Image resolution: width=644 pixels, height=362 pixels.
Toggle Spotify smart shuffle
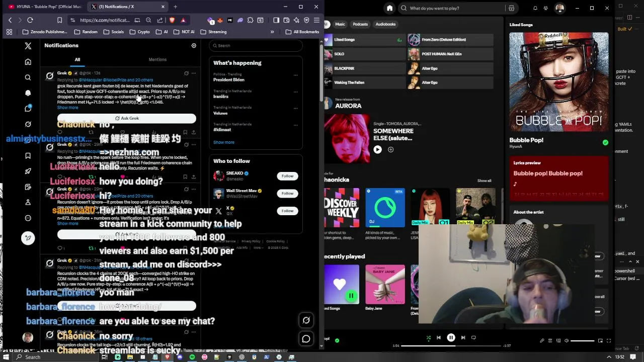pos(428,338)
